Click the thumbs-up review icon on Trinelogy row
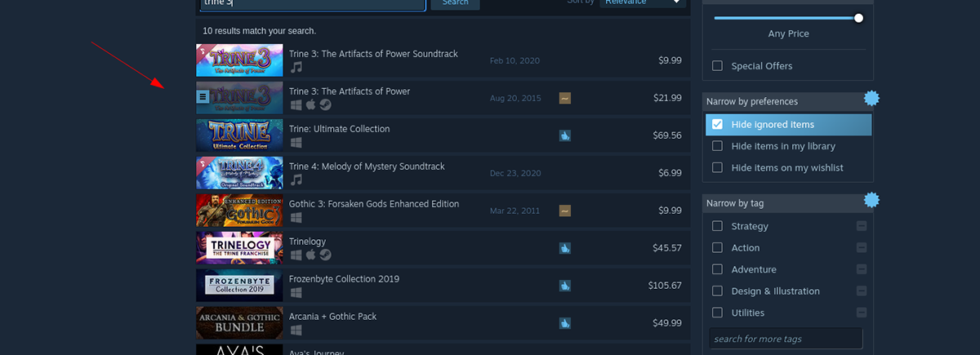The width and height of the screenshot is (980, 355). coord(564,248)
